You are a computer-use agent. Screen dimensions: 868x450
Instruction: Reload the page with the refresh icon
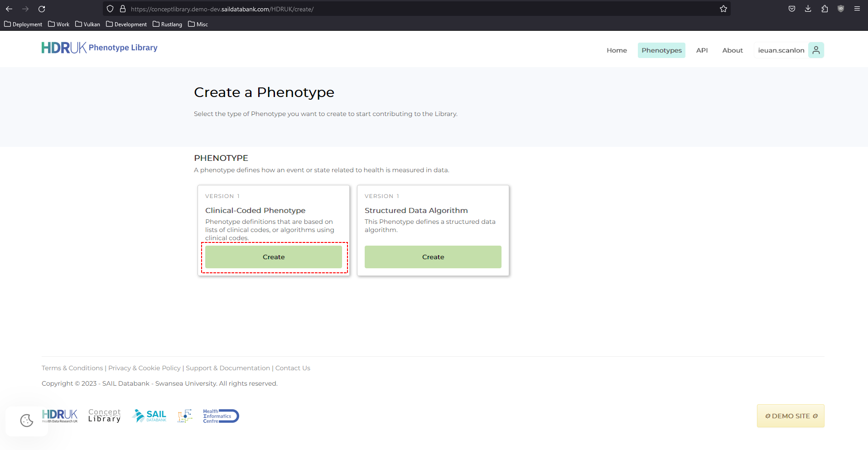(42, 9)
